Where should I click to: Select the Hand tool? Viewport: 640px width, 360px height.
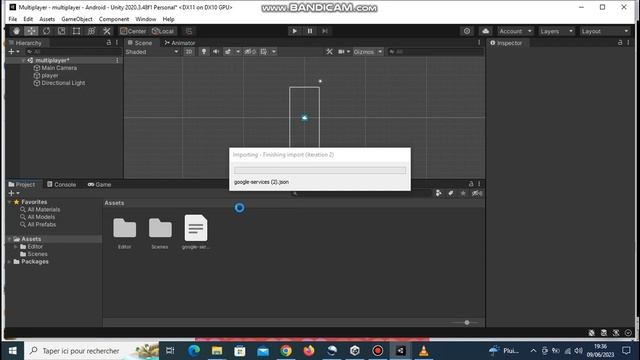pyautogui.click(x=16, y=31)
